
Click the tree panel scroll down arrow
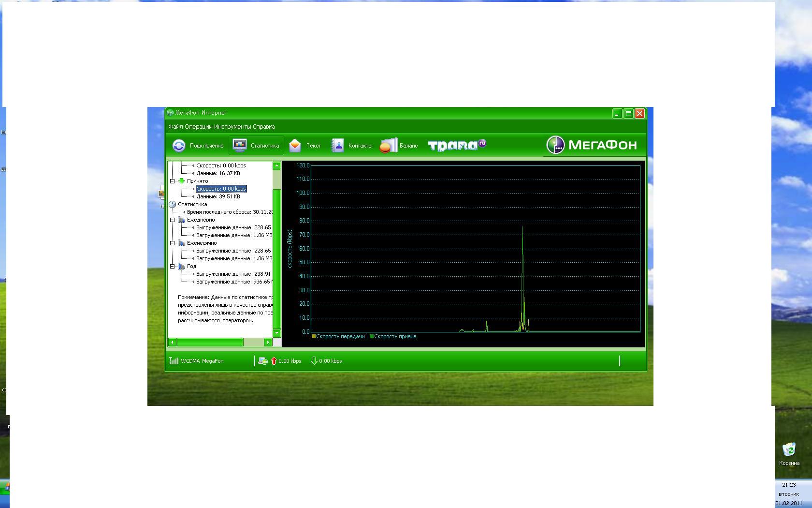click(277, 333)
